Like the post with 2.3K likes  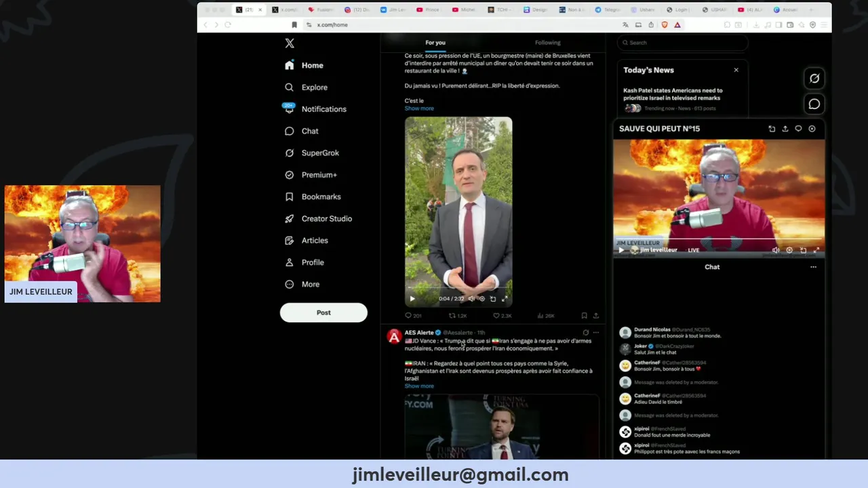(502, 316)
